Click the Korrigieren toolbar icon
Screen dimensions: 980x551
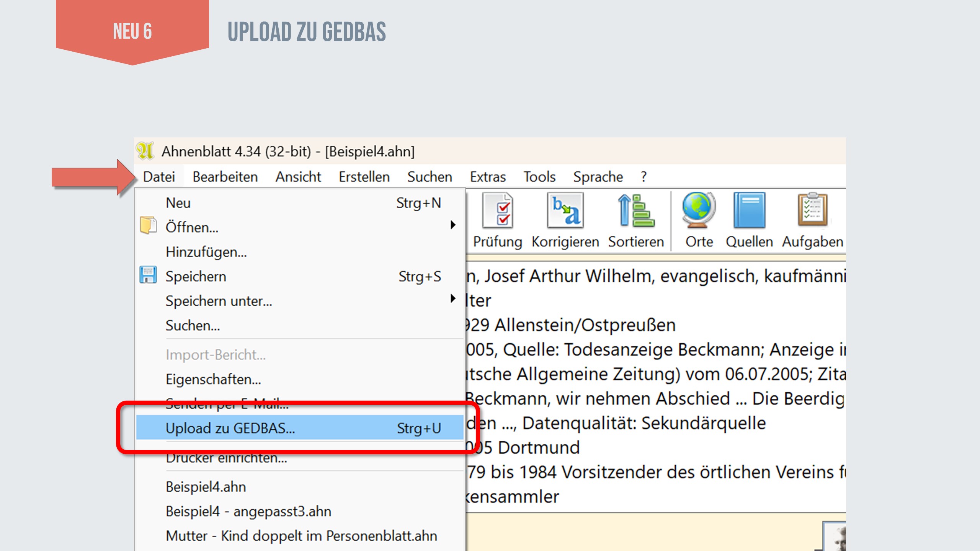click(565, 211)
